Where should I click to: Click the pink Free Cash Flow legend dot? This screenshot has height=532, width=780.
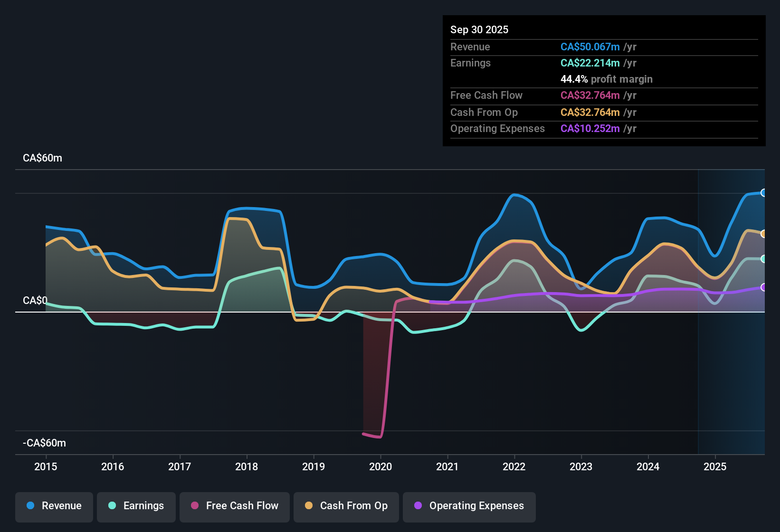pos(195,506)
